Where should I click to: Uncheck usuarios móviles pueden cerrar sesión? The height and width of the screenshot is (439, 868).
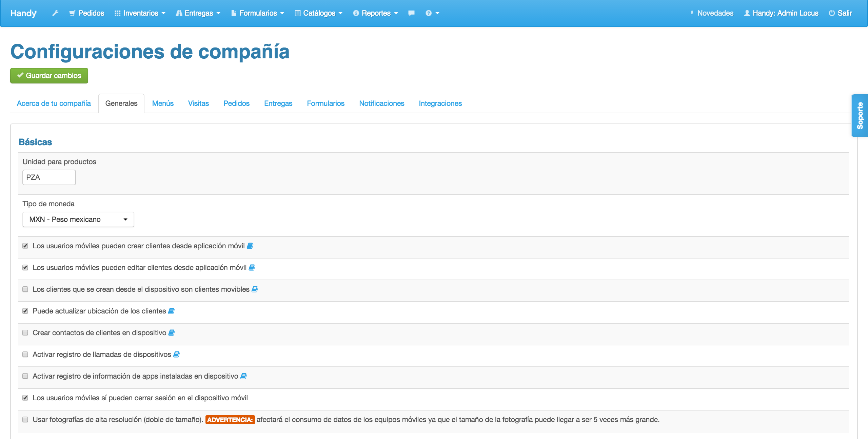(x=25, y=398)
